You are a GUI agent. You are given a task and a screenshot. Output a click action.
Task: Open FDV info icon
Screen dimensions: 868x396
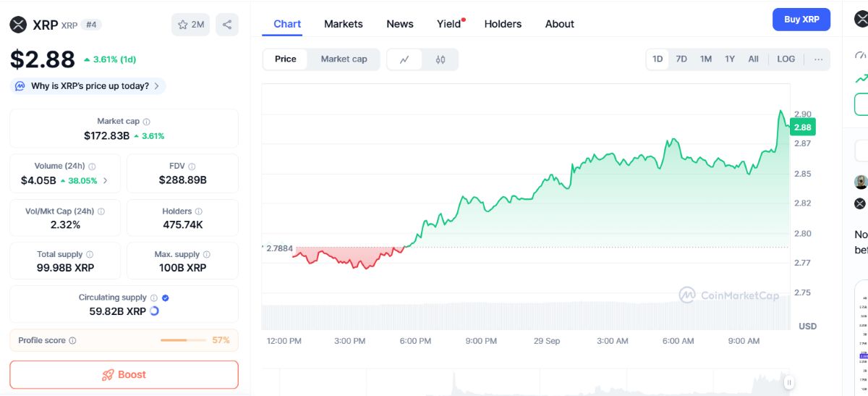192,167
